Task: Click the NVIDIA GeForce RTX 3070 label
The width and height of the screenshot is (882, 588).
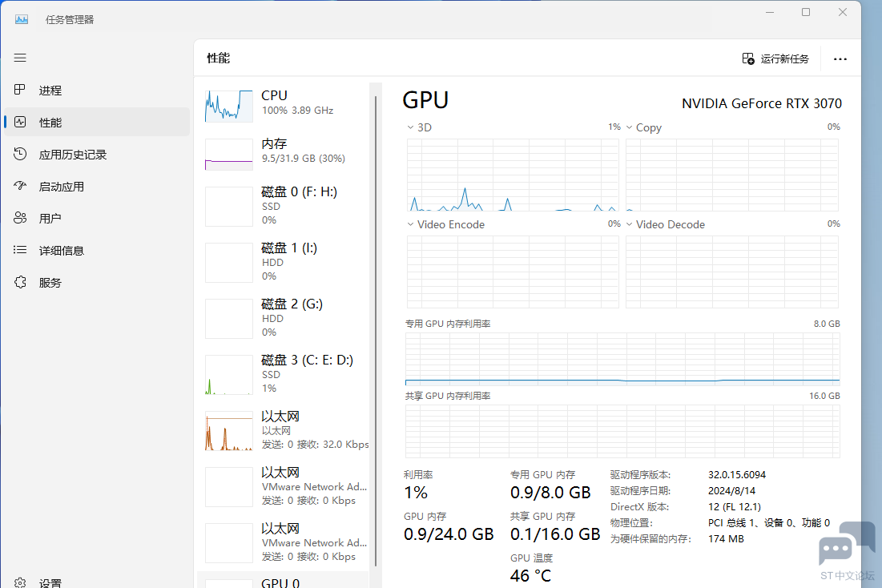Action: click(762, 104)
